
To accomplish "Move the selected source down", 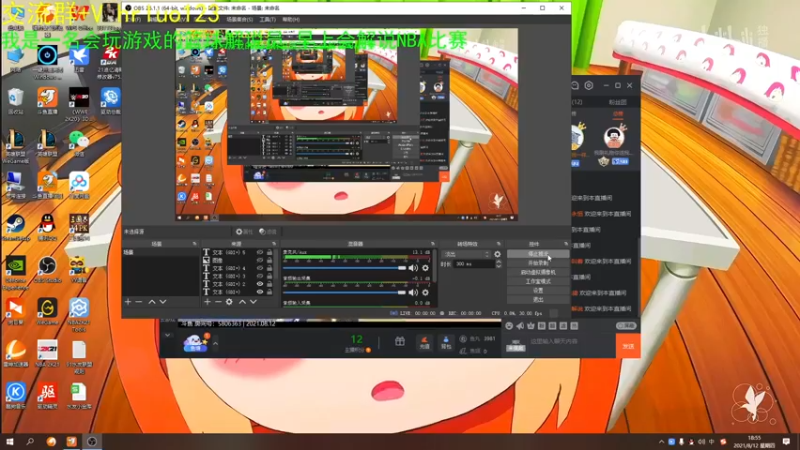I will [253, 302].
